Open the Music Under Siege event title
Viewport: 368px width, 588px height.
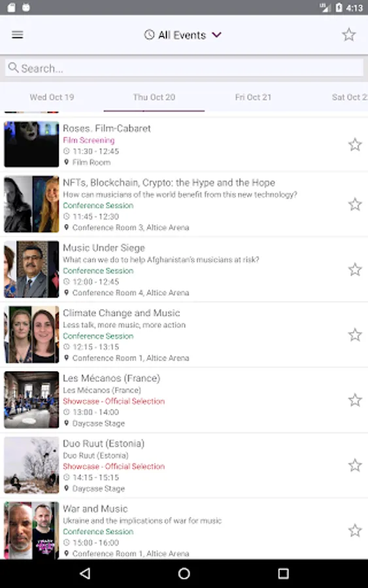coord(104,248)
